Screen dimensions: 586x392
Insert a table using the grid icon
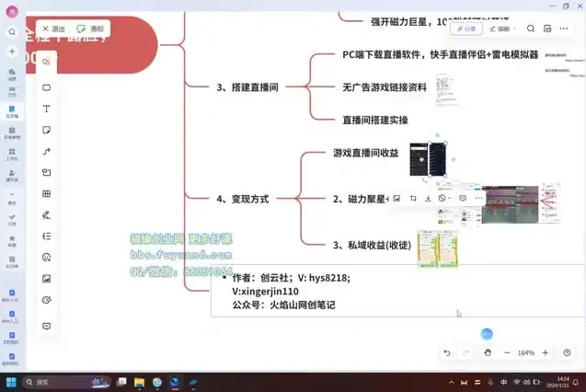pyautogui.click(x=46, y=193)
